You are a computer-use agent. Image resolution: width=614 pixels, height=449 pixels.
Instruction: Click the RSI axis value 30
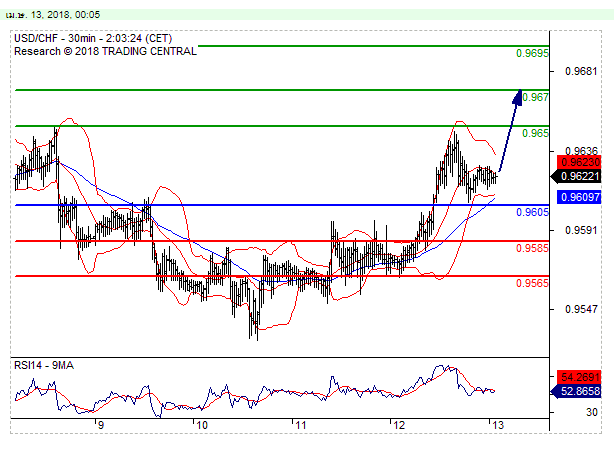pyautogui.click(x=592, y=412)
